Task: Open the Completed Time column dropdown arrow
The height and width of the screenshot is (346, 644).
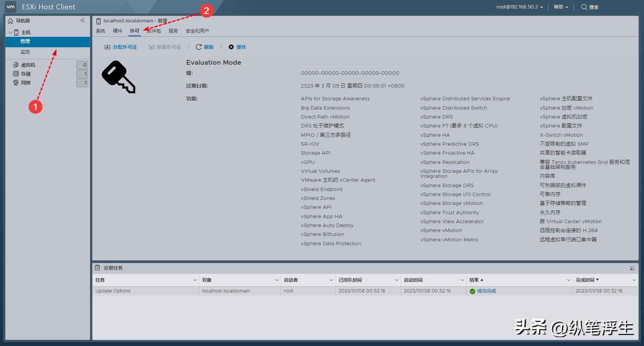Action: tap(634, 280)
